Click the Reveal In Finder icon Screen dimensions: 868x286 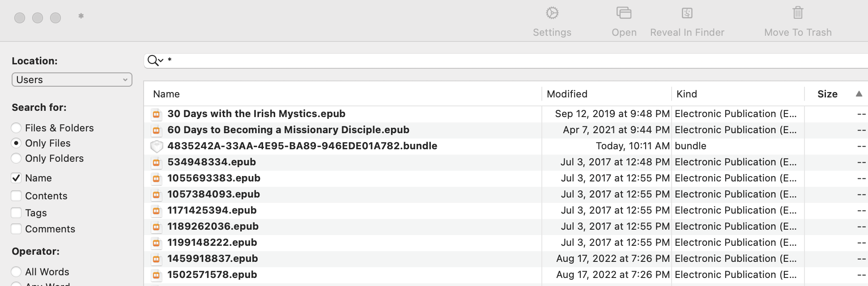(x=687, y=13)
